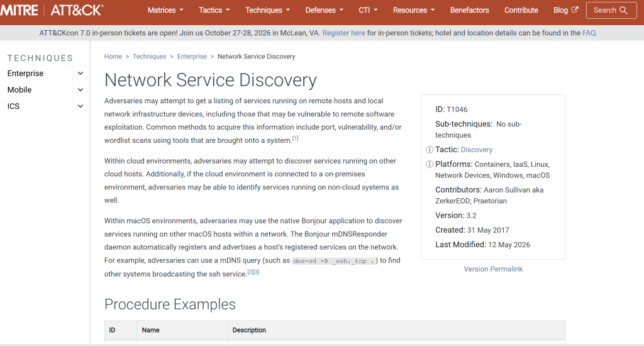Open the Tactics dropdown menu
Viewport: 644px width, 346px height.
(x=214, y=10)
